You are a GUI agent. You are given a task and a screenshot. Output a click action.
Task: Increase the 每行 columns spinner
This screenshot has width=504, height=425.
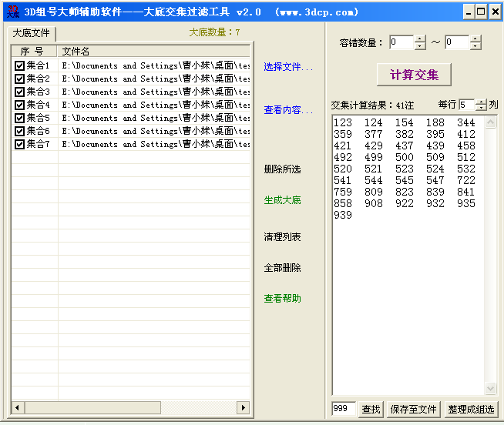[x=482, y=101]
